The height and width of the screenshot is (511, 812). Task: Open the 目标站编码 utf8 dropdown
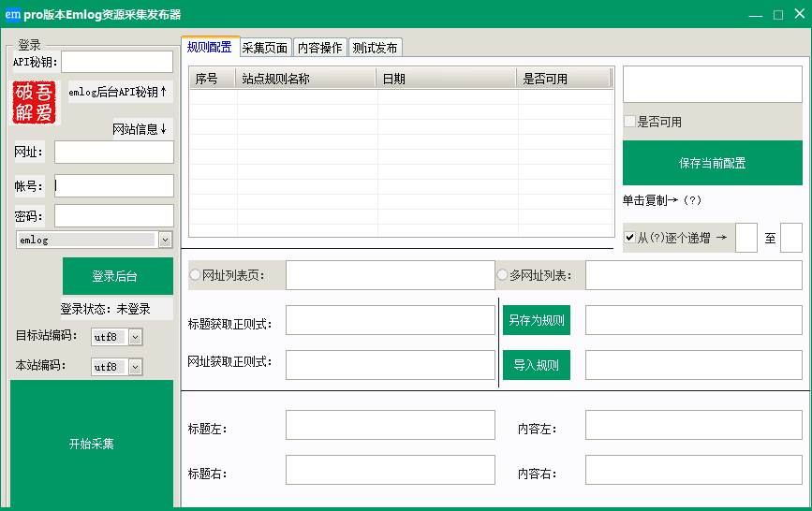point(135,337)
